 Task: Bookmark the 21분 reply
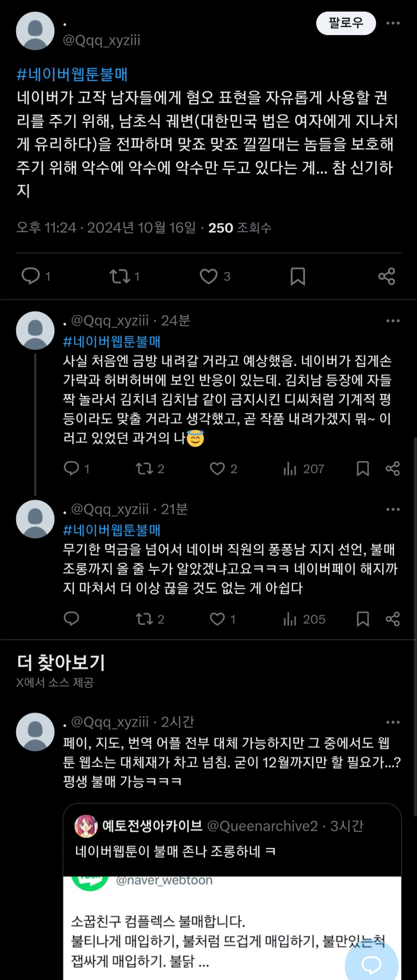(x=363, y=619)
